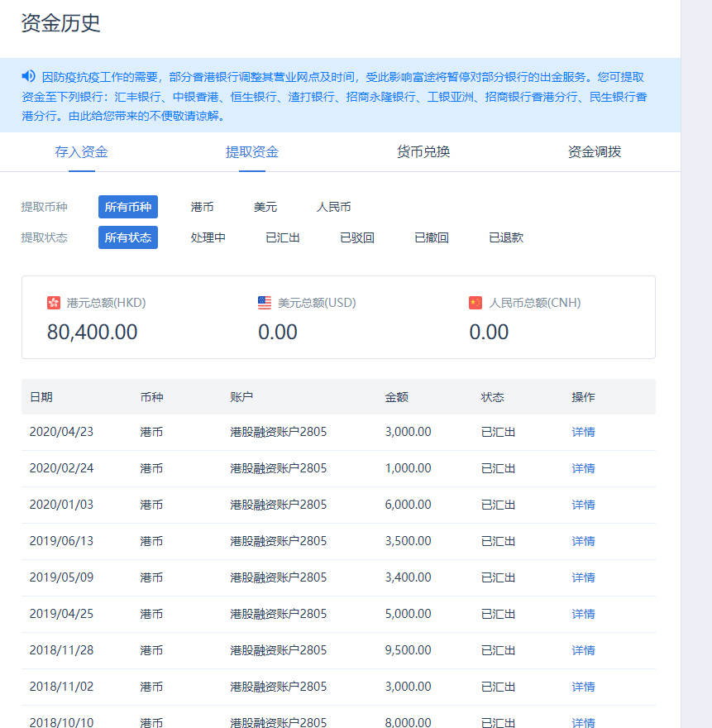Click the Hong Kong flag icon
Viewport: 712px width, 728px height.
coord(54,303)
